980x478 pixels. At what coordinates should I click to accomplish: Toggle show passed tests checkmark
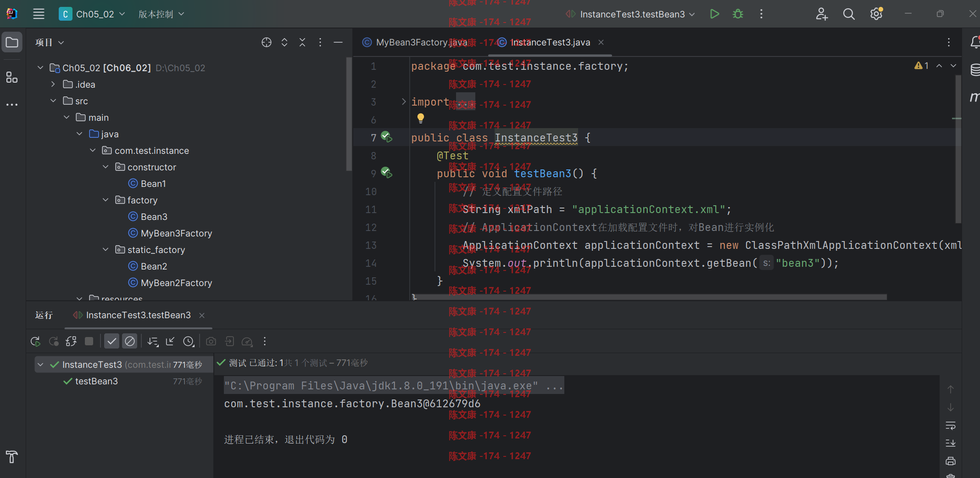click(111, 341)
